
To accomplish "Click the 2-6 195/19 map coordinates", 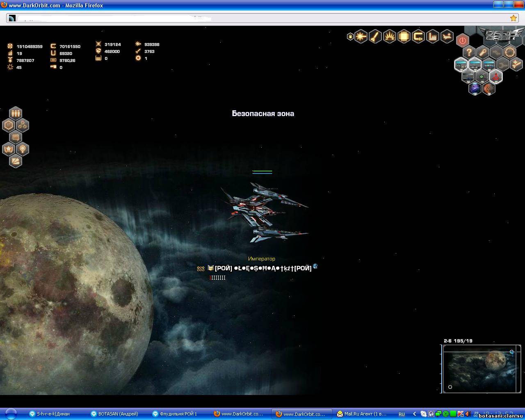I will click(x=458, y=341).
